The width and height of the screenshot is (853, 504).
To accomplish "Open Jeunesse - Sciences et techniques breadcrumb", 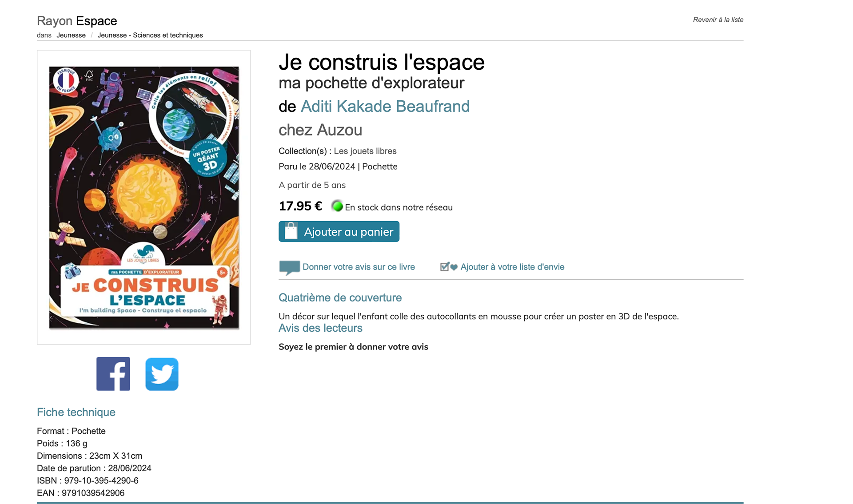I will [x=150, y=35].
